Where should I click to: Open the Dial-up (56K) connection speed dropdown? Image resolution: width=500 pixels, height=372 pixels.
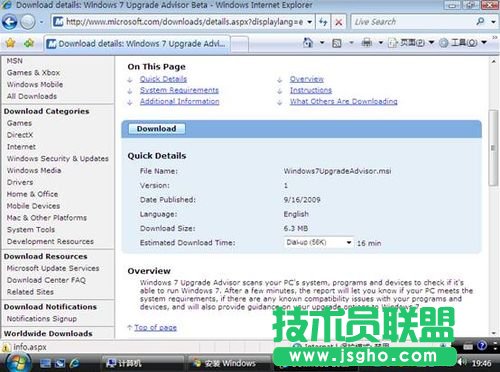[318, 242]
